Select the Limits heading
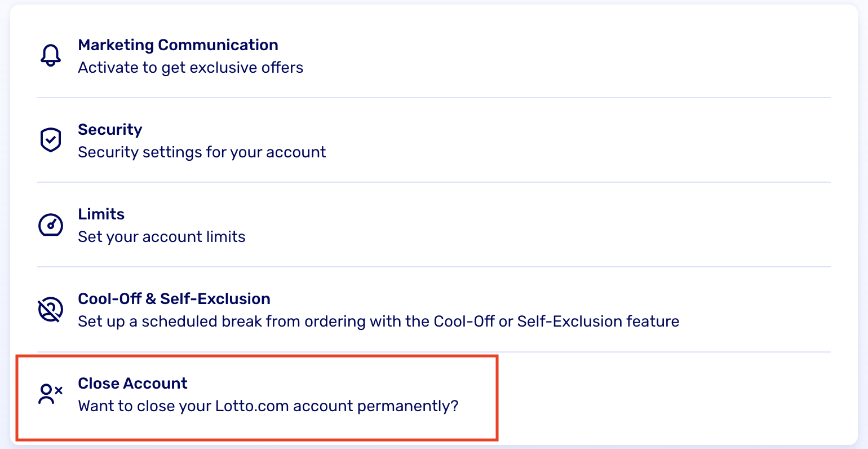Image resolution: width=868 pixels, height=449 pixels. [x=101, y=214]
